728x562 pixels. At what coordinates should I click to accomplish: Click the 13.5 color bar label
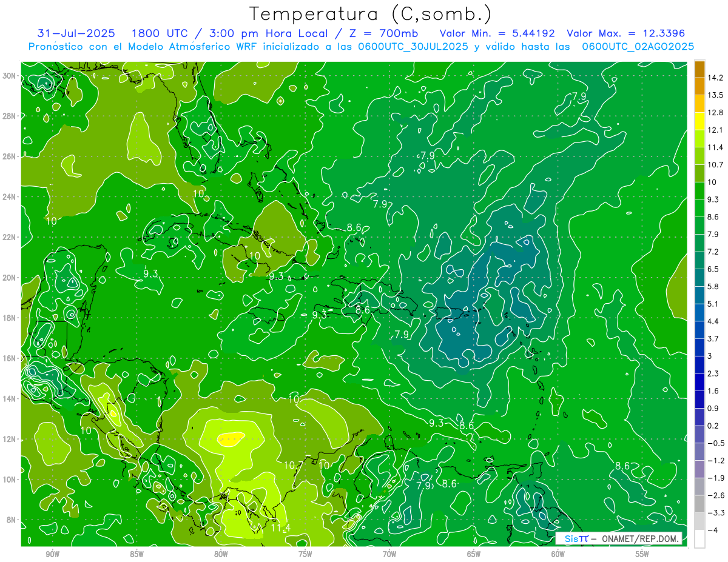pos(716,95)
